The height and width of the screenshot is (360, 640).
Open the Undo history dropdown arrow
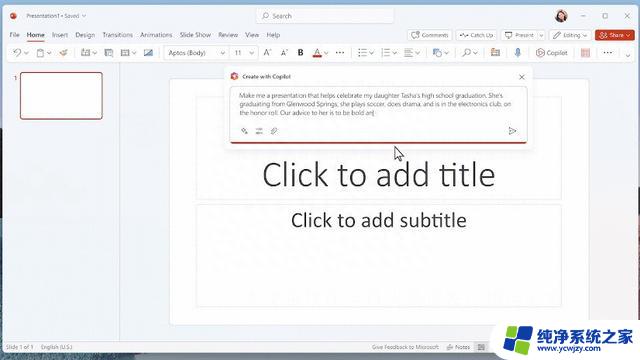pyautogui.click(x=26, y=53)
